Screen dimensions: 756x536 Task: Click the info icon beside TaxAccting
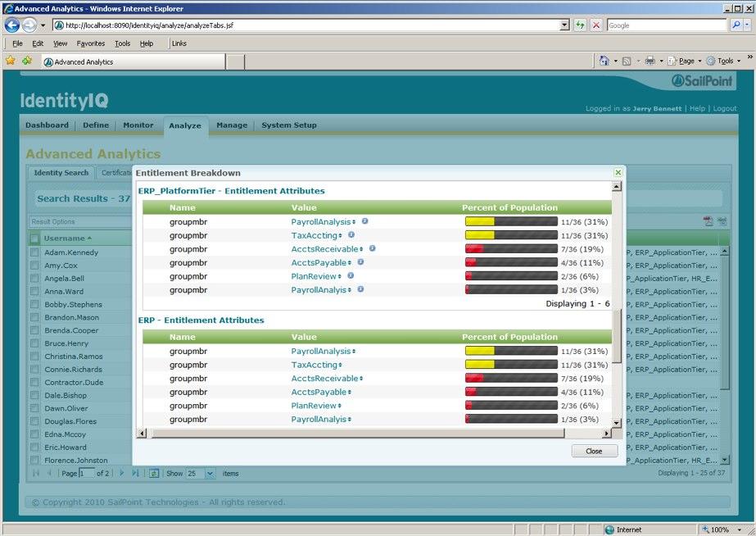click(x=351, y=235)
